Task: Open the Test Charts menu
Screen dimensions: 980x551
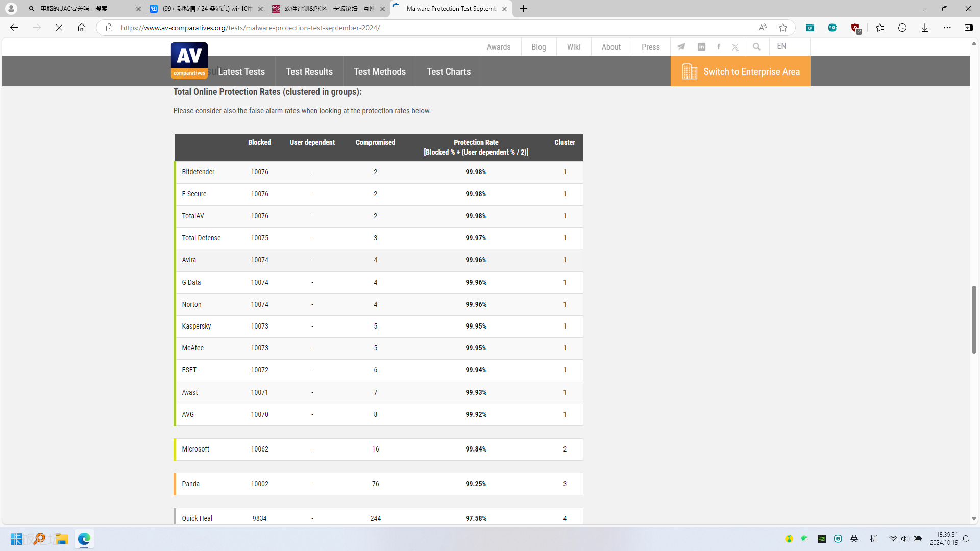Action: [x=449, y=71]
